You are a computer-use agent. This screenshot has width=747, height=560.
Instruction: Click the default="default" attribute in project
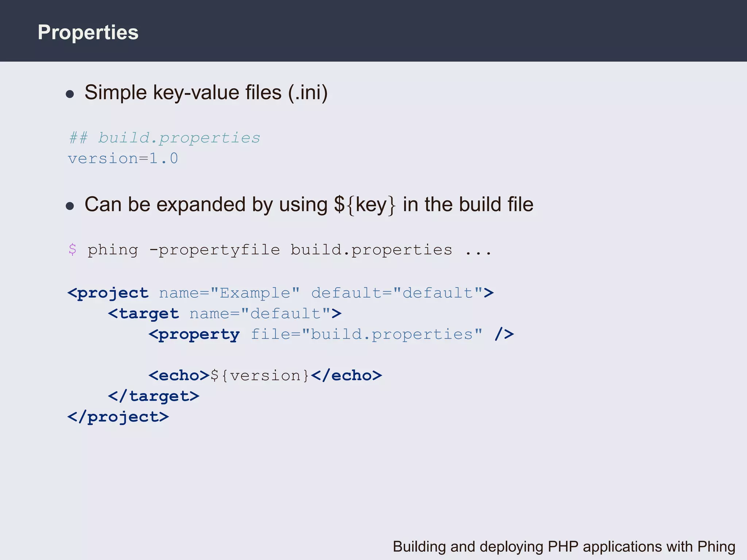click(397, 293)
